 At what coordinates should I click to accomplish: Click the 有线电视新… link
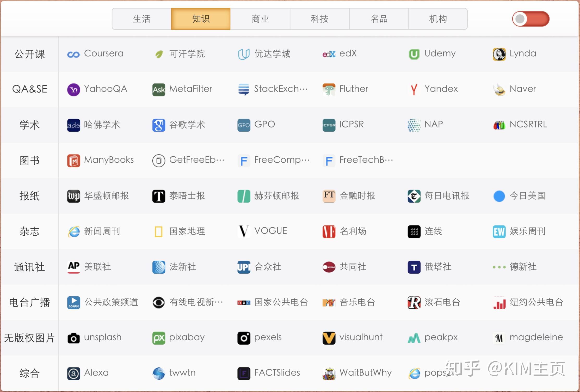click(188, 302)
